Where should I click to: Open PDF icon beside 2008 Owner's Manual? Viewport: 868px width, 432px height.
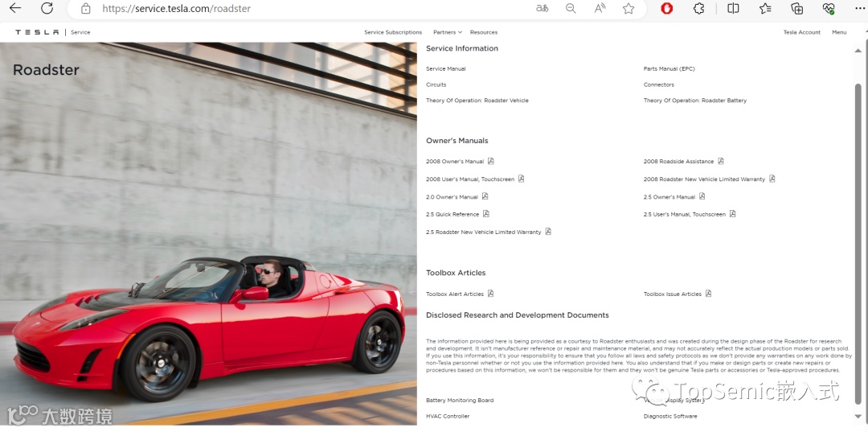coord(490,161)
